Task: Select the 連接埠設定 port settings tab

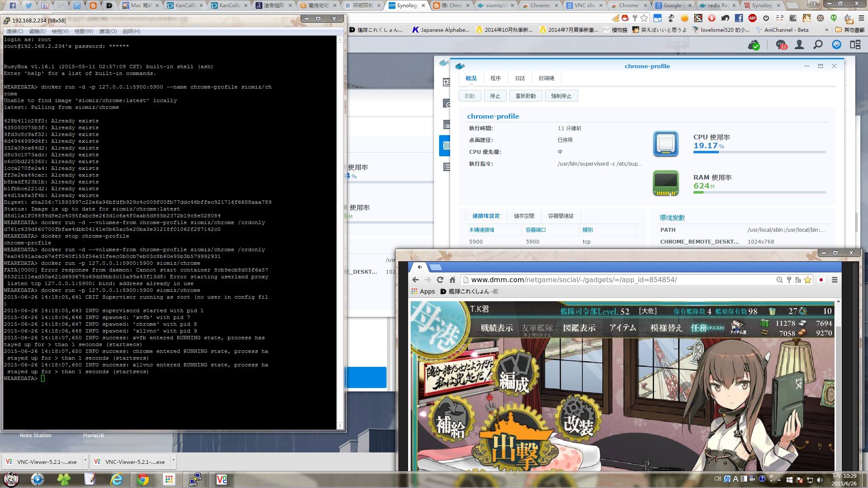Action: tap(486, 216)
